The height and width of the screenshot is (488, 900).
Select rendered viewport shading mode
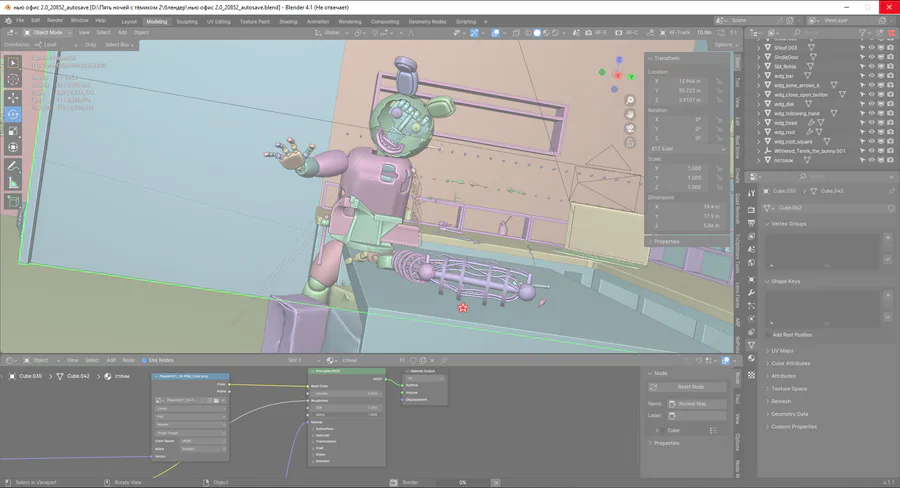554,33
